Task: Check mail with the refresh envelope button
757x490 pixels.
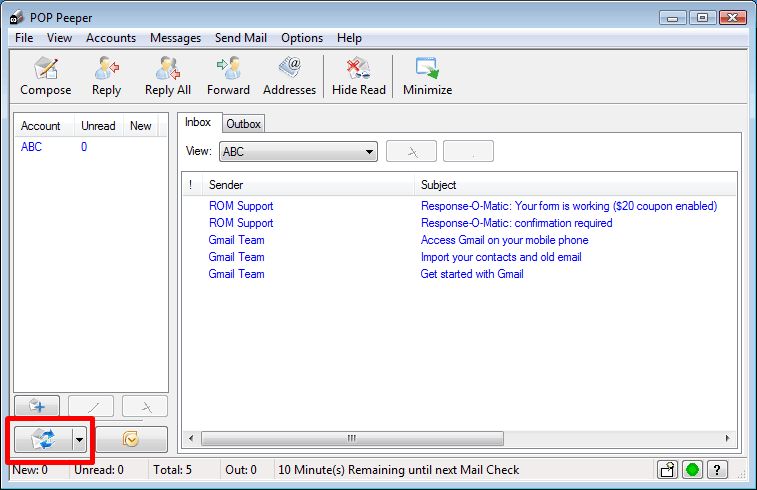Action: pos(43,439)
